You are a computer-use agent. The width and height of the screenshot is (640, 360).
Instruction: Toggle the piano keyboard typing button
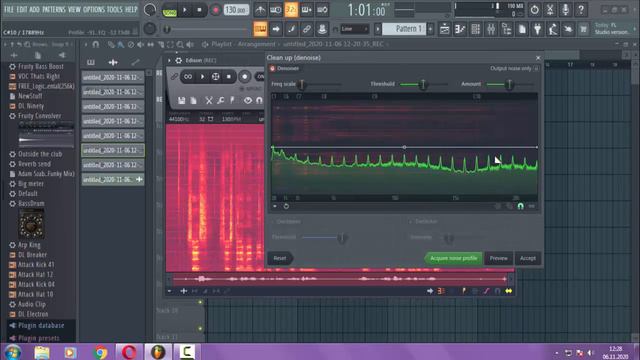tap(260, 29)
